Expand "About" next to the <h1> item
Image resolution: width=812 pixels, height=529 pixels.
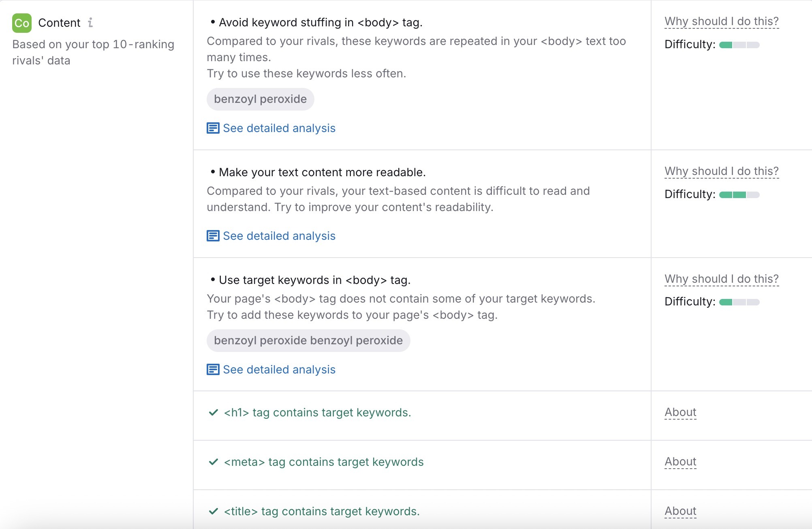click(680, 412)
